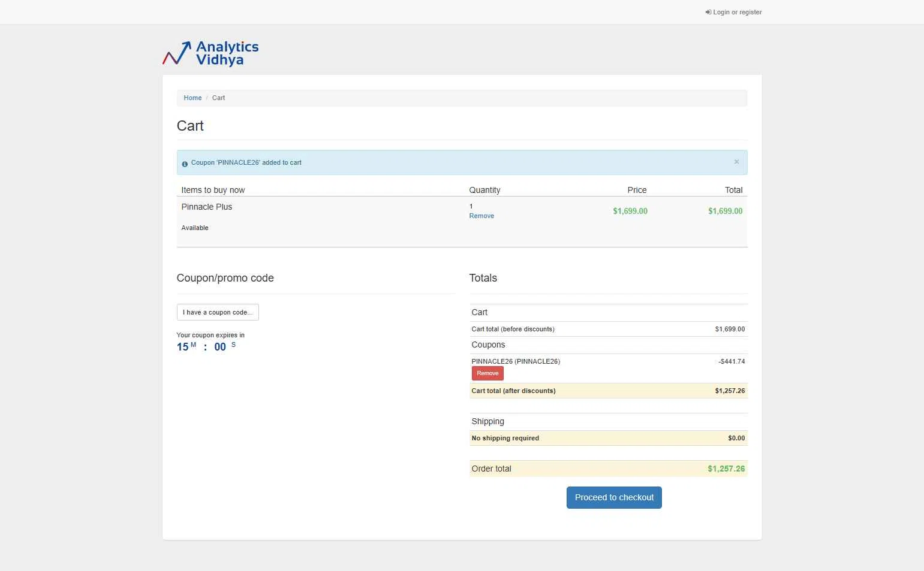Click the Shipping section label
The width and height of the screenshot is (924, 571).
point(487,421)
